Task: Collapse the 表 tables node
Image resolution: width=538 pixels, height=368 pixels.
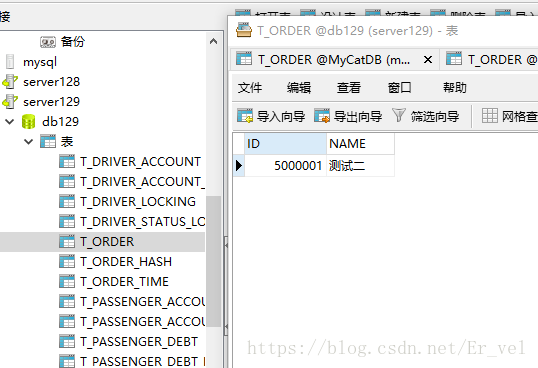Action: (29, 141)
